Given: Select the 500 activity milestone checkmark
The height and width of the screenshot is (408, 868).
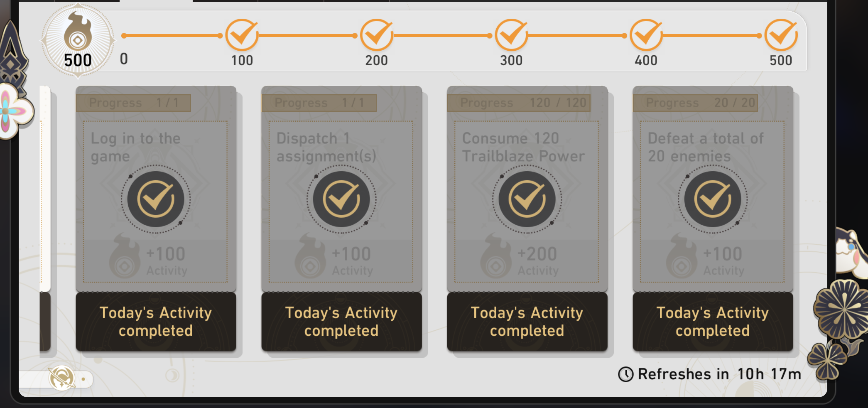Looking at the screenshot, I should click(x=781, y=35).
